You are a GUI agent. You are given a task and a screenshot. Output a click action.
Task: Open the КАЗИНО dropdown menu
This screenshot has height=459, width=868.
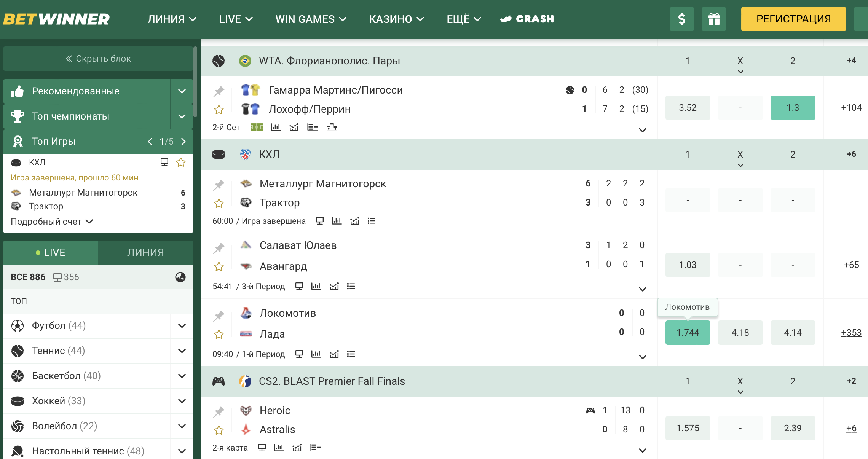tap(396, 19)
